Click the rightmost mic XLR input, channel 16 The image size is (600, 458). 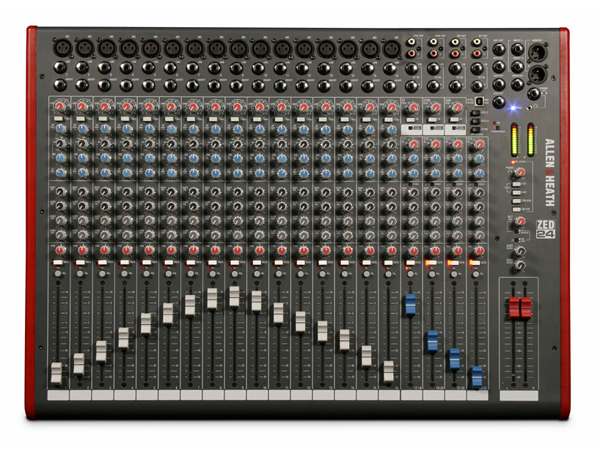click(391, 49)
